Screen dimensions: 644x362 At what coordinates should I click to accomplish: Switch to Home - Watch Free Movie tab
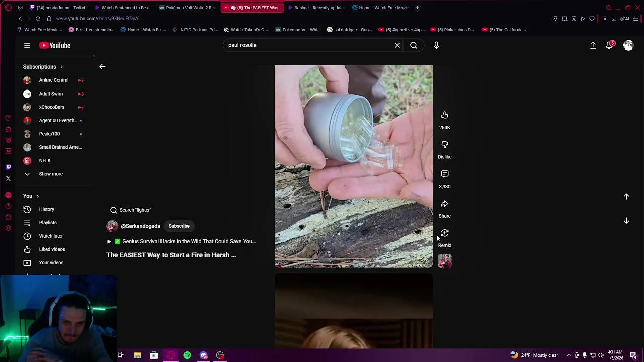point(381,8)
